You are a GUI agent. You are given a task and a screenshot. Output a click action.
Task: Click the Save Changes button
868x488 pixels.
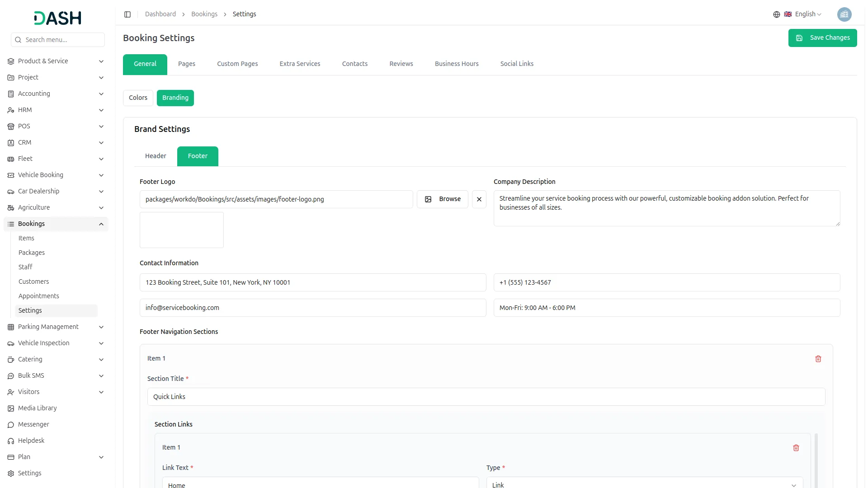click(x=822, y=38)
